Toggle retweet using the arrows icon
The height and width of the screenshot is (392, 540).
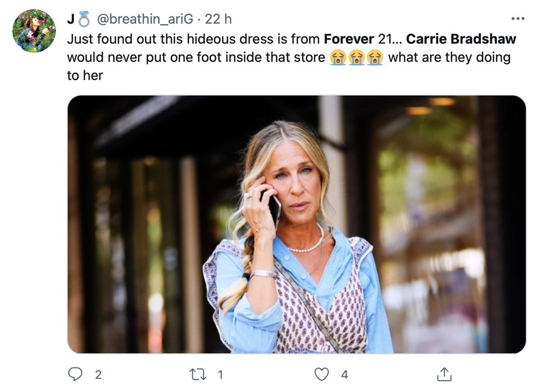tap(199, 374)
